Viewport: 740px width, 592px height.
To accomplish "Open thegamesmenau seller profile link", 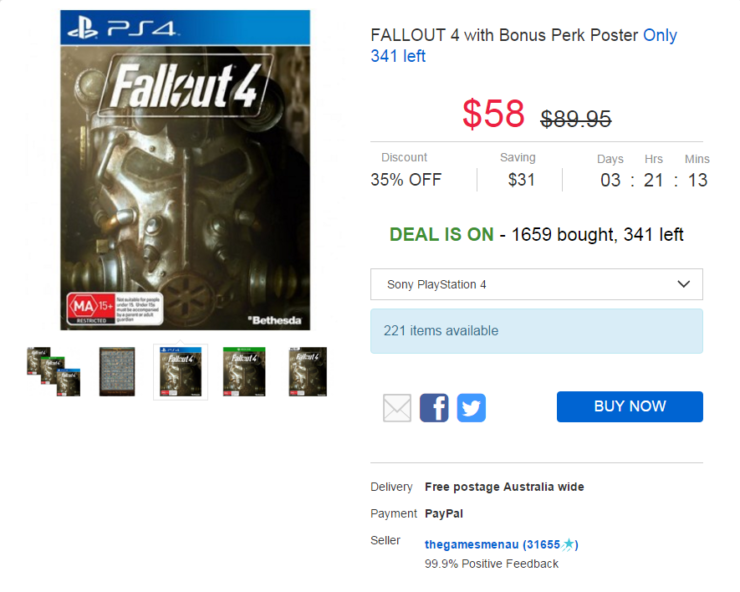I will tap(471, 544).
